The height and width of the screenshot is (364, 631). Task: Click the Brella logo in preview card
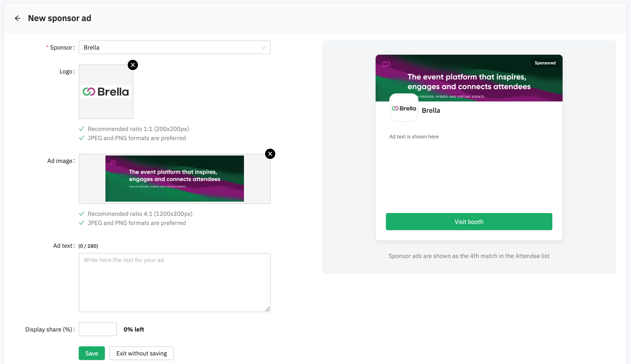pyautogui.click(x=404, y=108)
